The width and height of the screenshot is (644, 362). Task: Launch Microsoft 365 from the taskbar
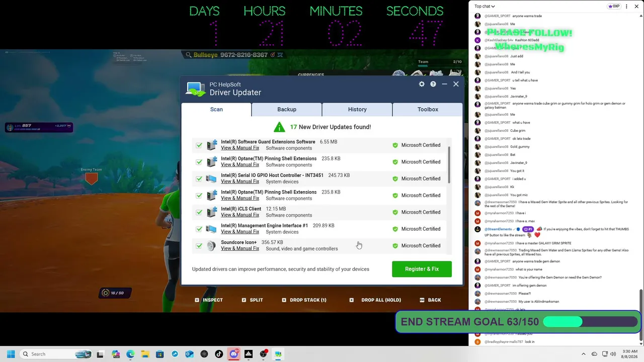[116, 354]
